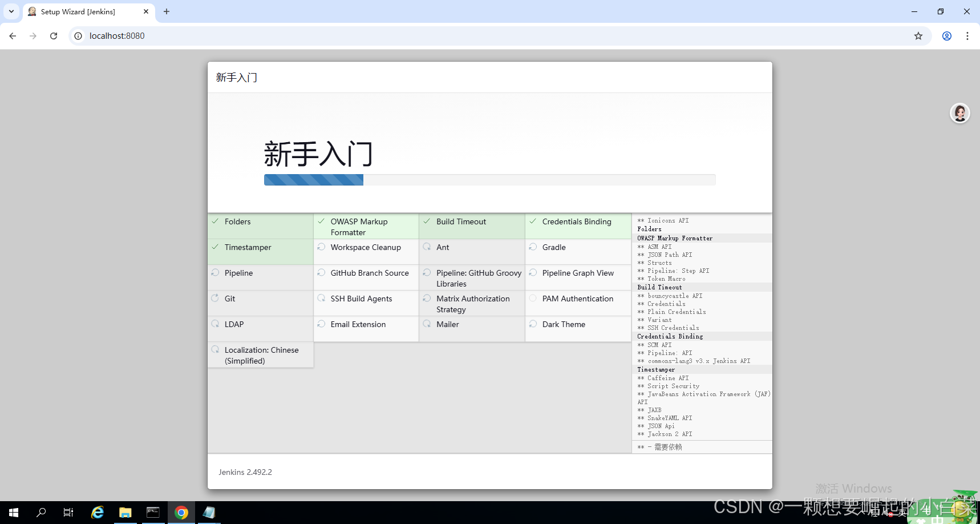This screenshot has width=980, height=524.
Task: Click the large '新手入门' heading
Action: coord(318,154)
